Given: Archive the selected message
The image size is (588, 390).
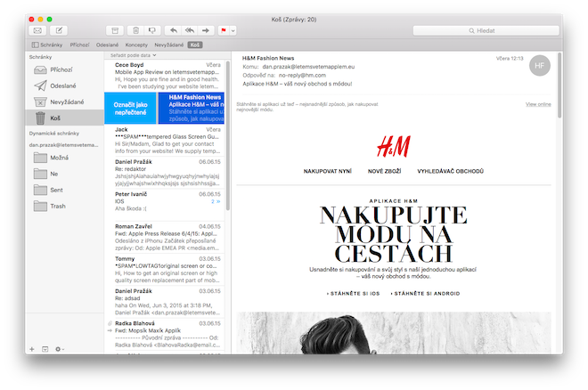Looking at the screenshot, I should [115, 31].
